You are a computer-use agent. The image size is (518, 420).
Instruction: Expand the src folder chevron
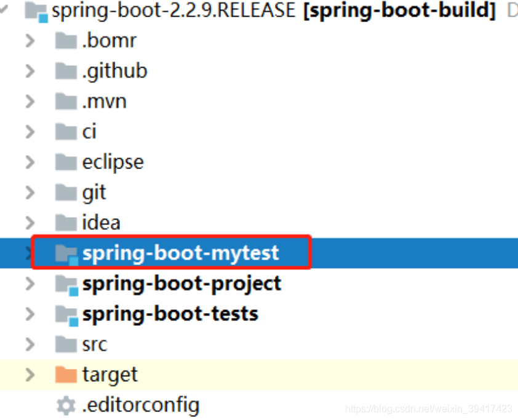tap(30, 345)
